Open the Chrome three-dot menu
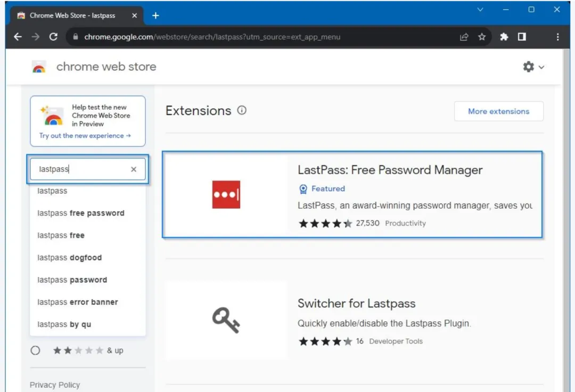Image resolution: width=575 pixels, height=392 pixels. pos(557,37)
